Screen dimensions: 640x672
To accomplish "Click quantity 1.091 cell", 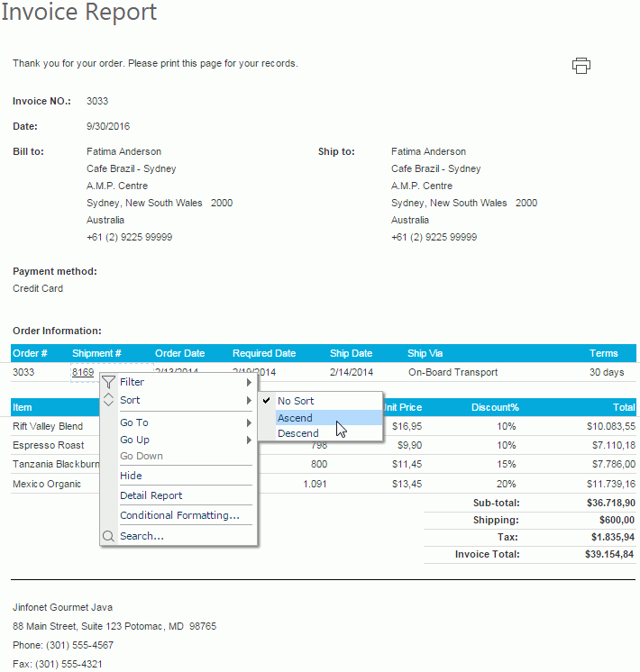I will click(315, 484).
